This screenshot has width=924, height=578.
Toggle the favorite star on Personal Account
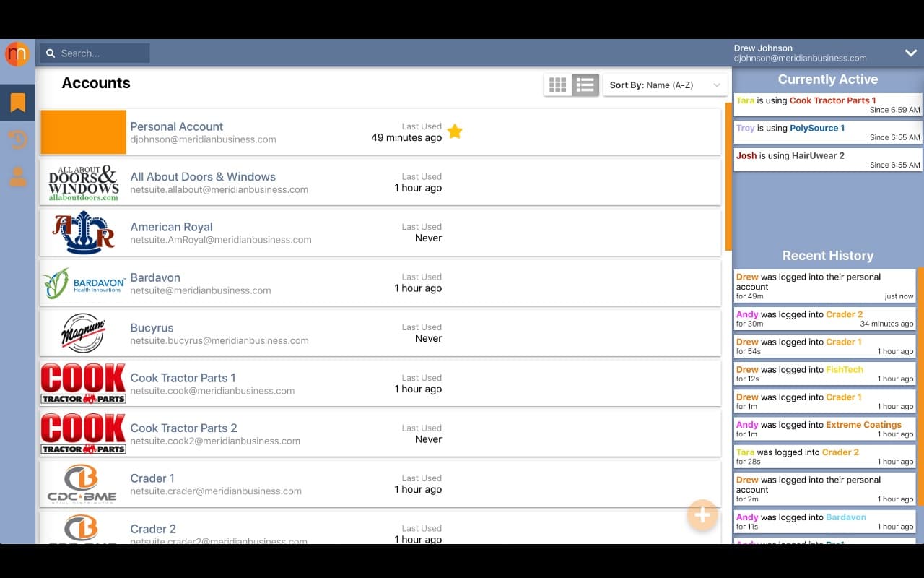coord(454,131)
